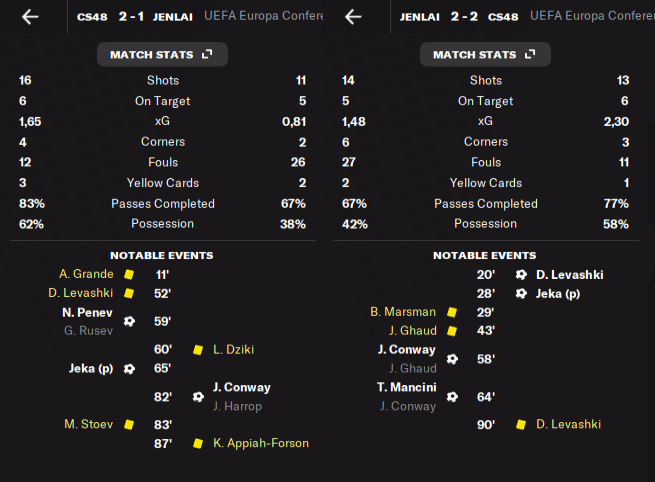Viewport: 655px width, 482px height.
Task: Open the Match Stats button for CS48 2-1 Jenlai
Action: 162,54
